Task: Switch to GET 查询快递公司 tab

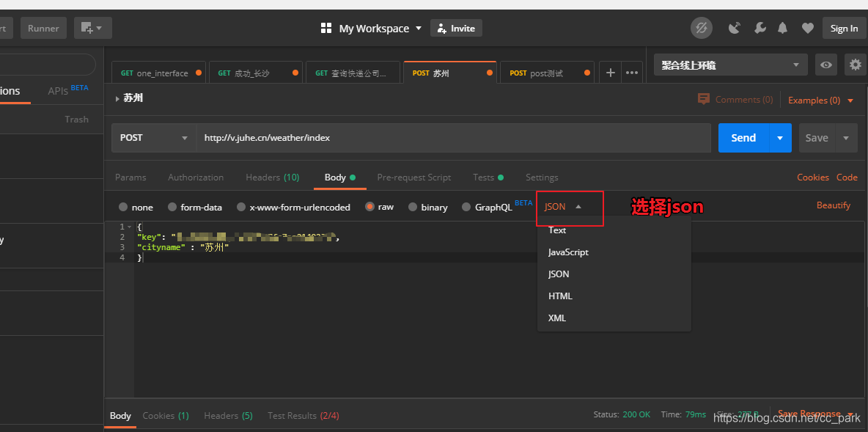Action: (x=353, y=73)
